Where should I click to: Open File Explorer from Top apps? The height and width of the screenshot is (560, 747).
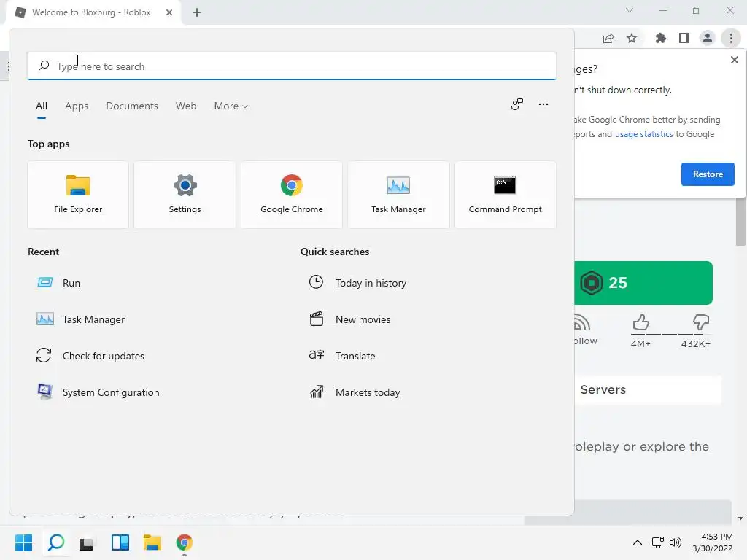click(78, 195)
